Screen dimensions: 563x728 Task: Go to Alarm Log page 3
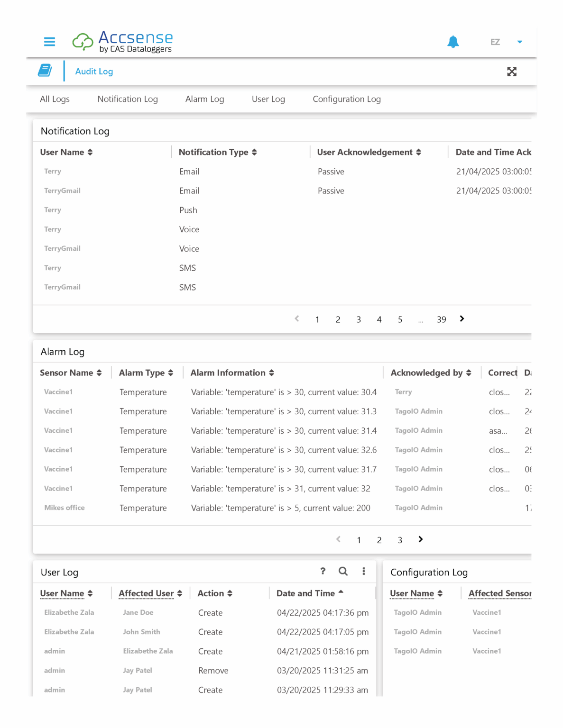pyautogui.click(x=400, y=540)
